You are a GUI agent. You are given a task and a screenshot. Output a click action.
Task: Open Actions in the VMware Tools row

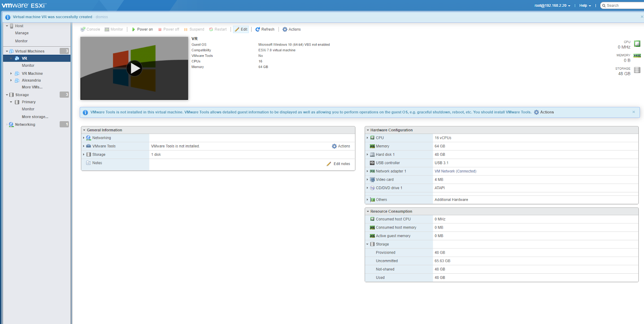pos(341,147)
